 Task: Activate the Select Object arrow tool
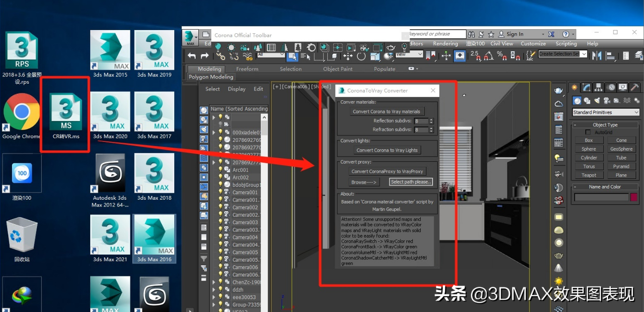click(292, 56)
